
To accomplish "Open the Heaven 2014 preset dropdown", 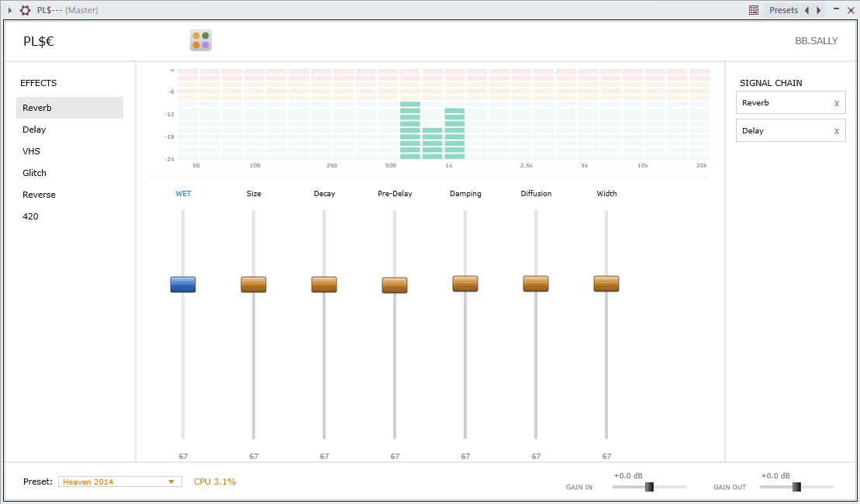I will click(120, 482).
